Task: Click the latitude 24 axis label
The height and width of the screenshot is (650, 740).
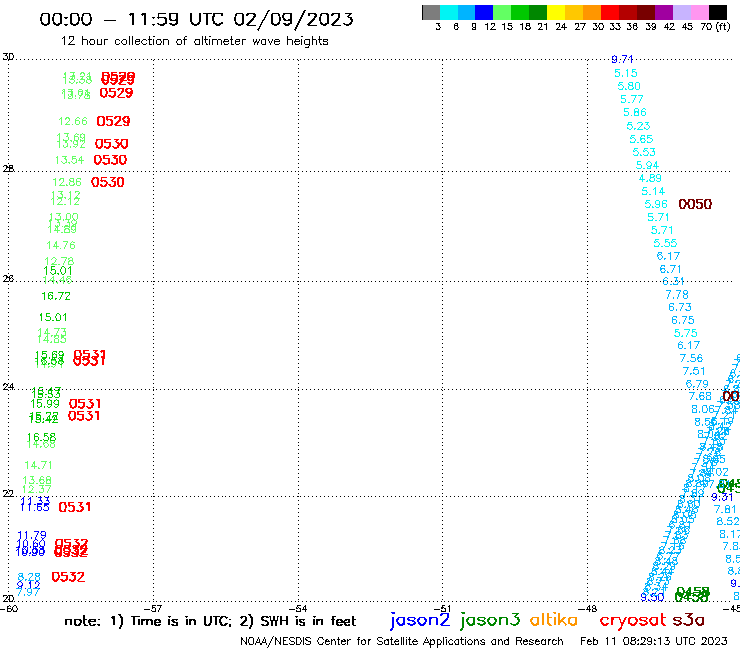Action: point(8,387)
